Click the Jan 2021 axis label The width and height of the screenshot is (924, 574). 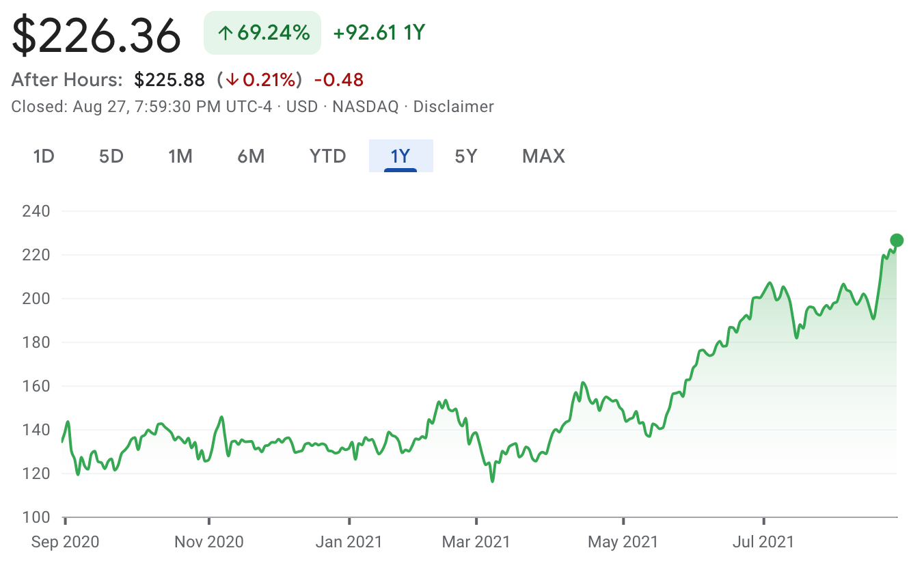pos(349,543)
